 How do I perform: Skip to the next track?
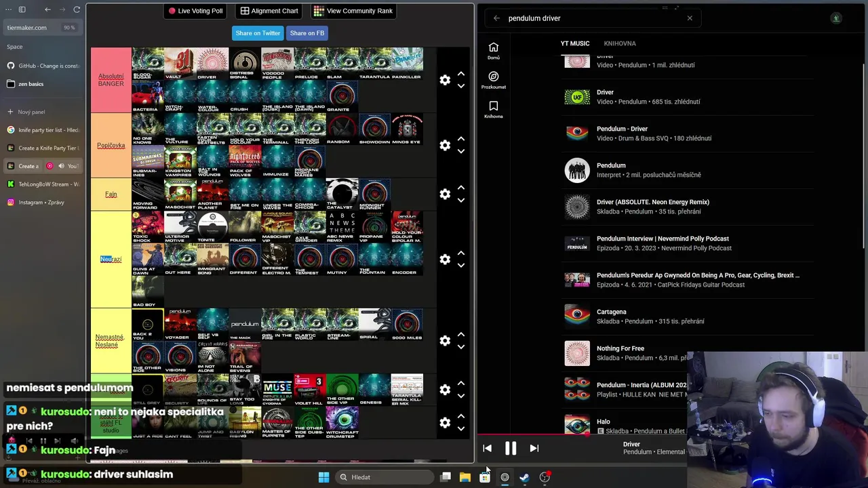pos(534,448)
